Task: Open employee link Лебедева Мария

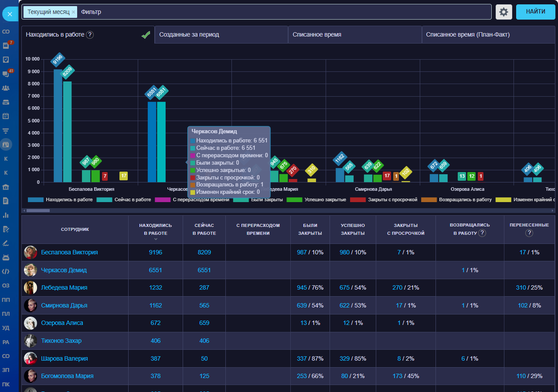Action: tap(64, 287)
